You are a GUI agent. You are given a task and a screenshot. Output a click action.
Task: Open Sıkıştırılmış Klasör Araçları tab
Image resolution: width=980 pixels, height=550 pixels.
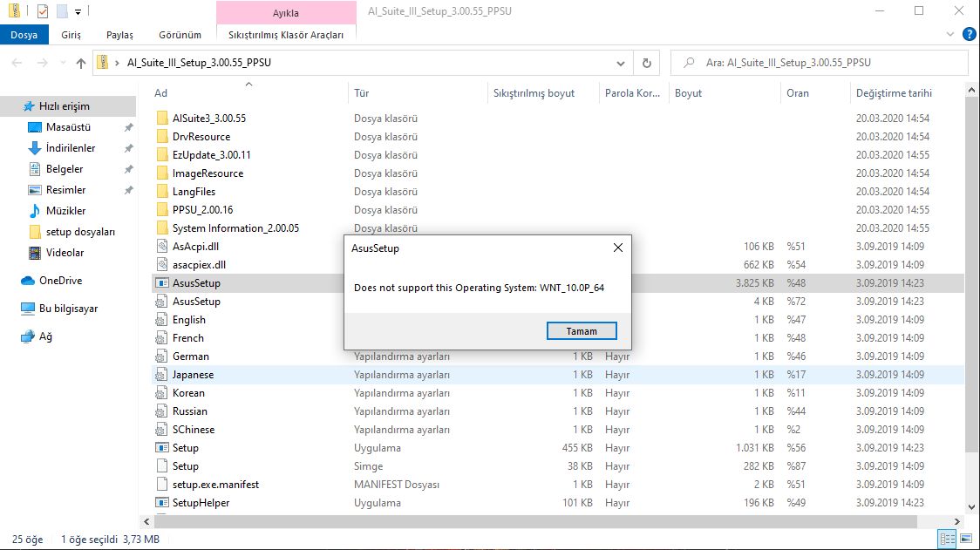coord(286,35)
